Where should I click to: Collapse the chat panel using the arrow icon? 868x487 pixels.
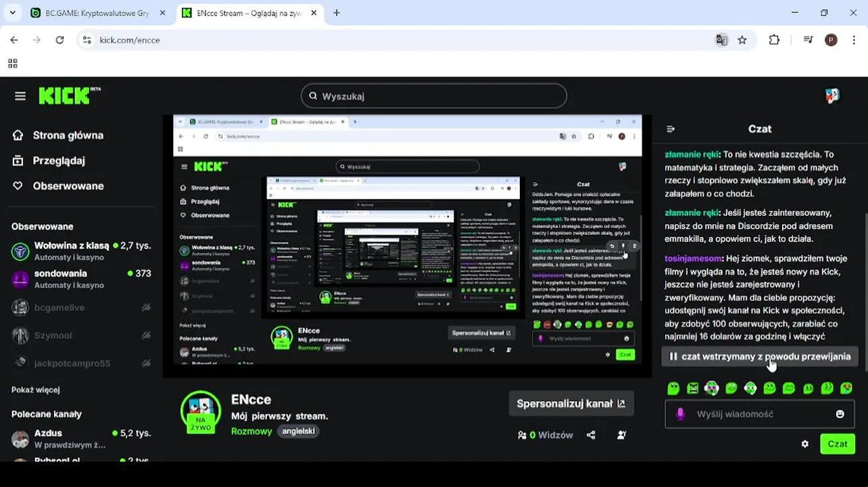point(671,129)
